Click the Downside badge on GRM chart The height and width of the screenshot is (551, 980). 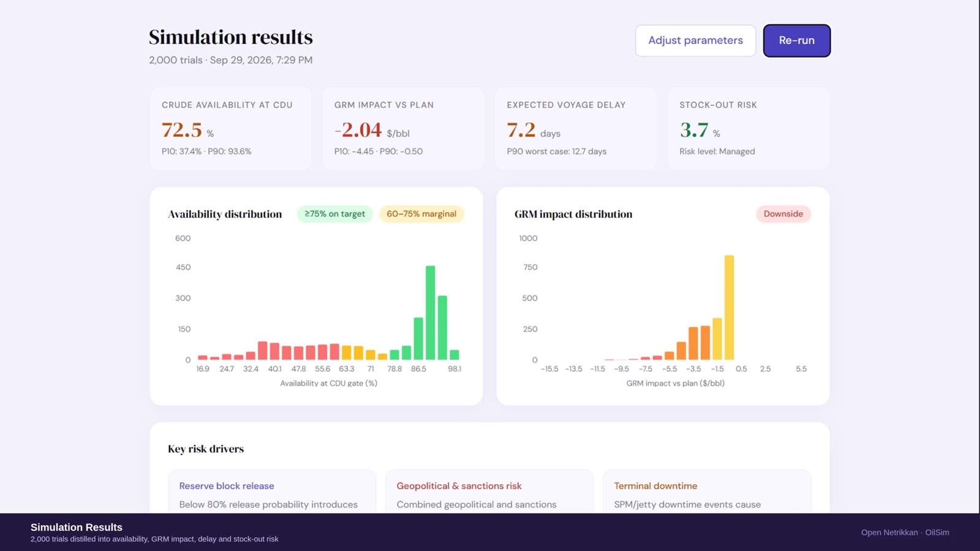pyautogui.click(x=783, y=214)
